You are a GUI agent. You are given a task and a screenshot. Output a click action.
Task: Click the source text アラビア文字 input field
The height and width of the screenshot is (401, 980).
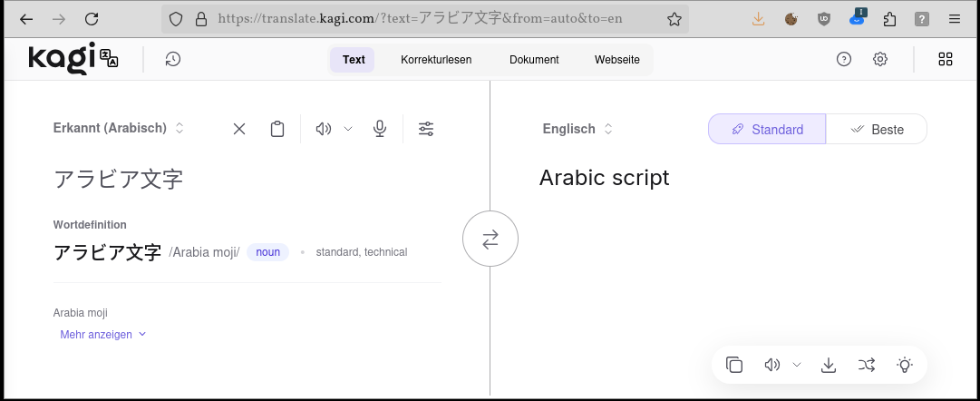coord(245,179)
